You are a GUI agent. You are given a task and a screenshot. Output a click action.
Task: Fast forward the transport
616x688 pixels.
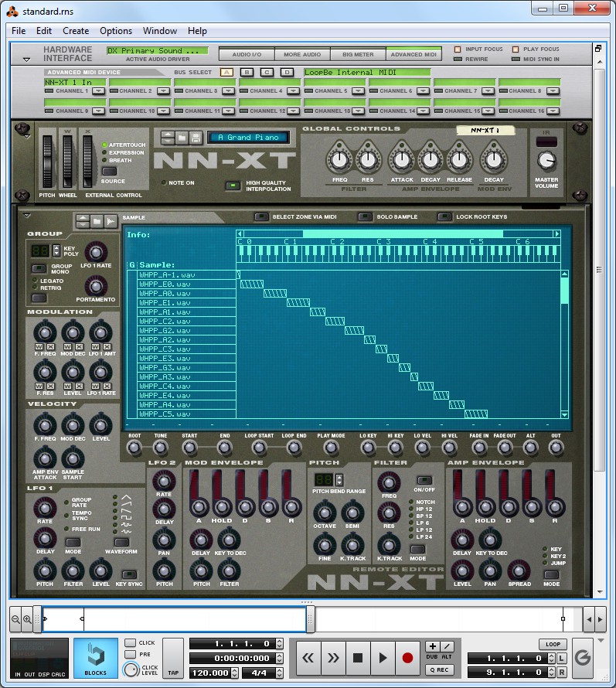333,658
